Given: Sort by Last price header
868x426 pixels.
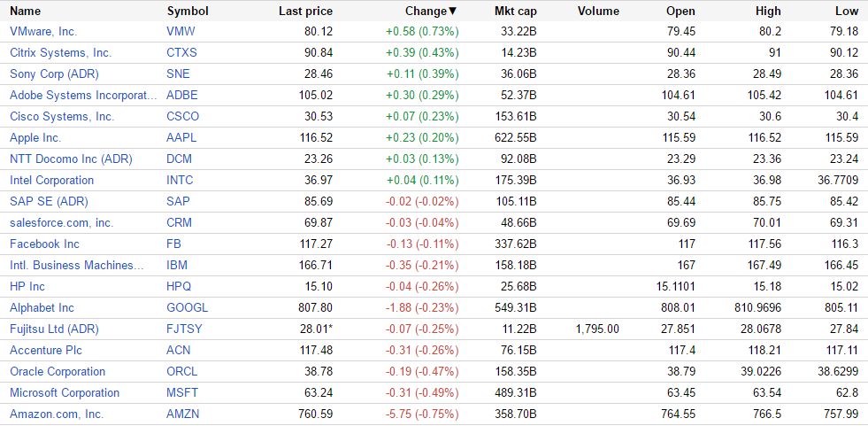Looking at the screenshot, I should tap(305, 12).
